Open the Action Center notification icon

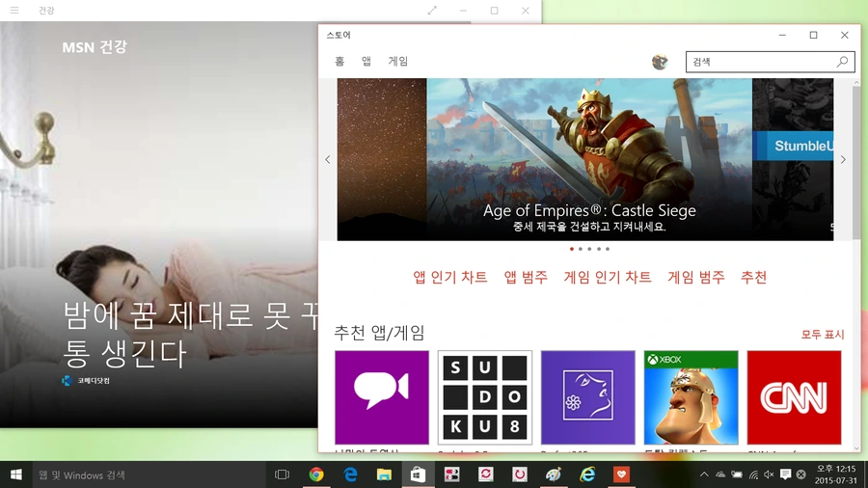pyautogui.click(x=785, y=474)
